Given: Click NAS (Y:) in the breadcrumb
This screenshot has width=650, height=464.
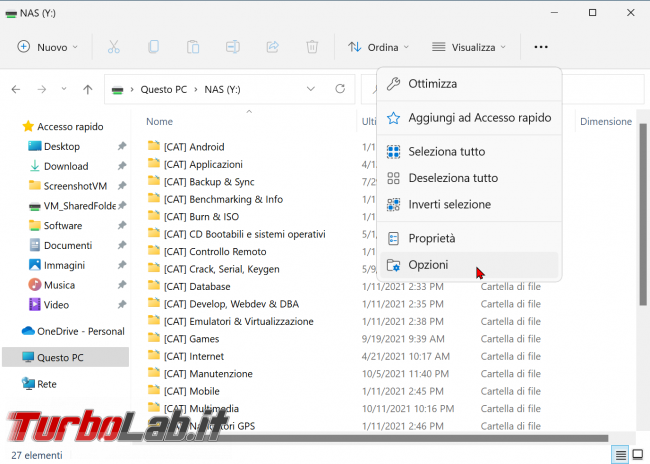Looking at the screenshot, I should (x=223, y=90).
